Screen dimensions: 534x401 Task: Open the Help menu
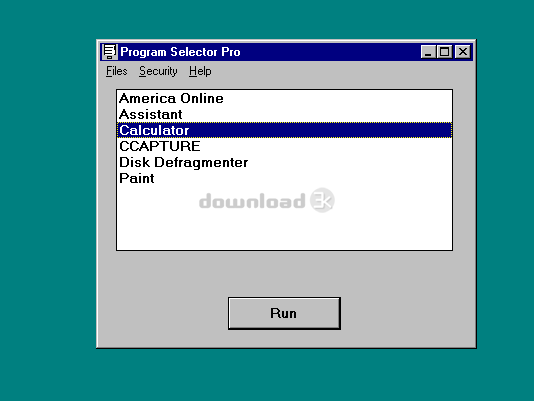[200, 71]
